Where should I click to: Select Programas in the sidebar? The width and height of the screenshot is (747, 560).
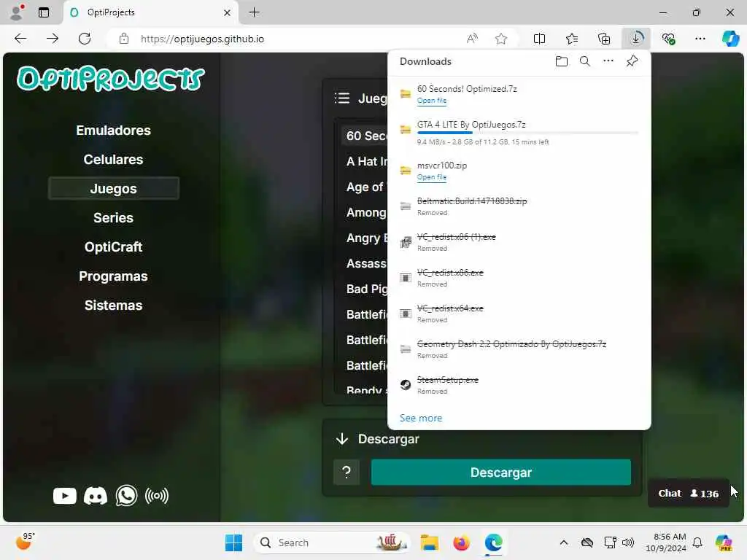pos(113,276)
